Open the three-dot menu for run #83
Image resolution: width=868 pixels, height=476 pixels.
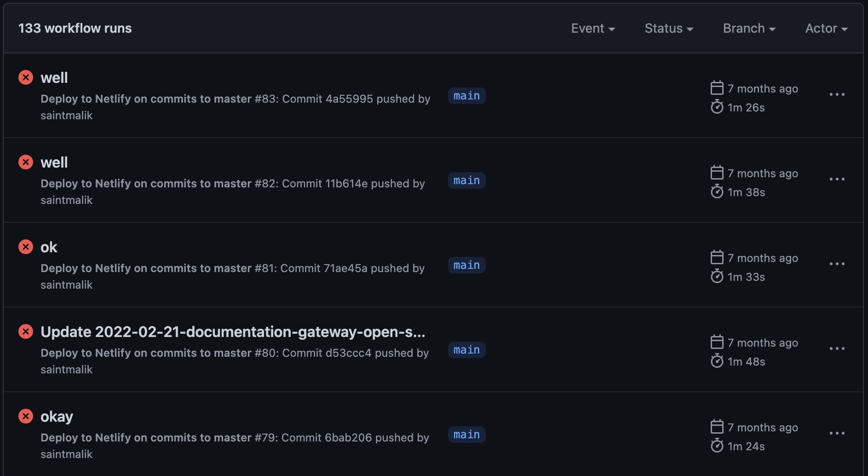coord(837,94)
